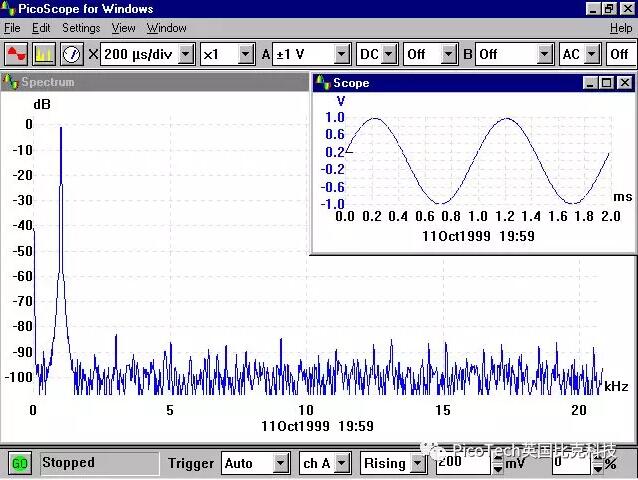Click the trigger level 200 mV input field
The height and width of the screenshot is (480, 638).
coord(461,463)
